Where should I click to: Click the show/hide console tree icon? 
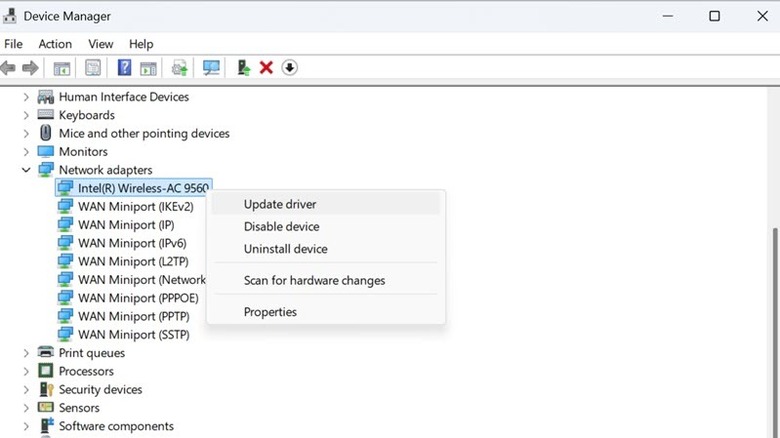(x=62, y=68)
